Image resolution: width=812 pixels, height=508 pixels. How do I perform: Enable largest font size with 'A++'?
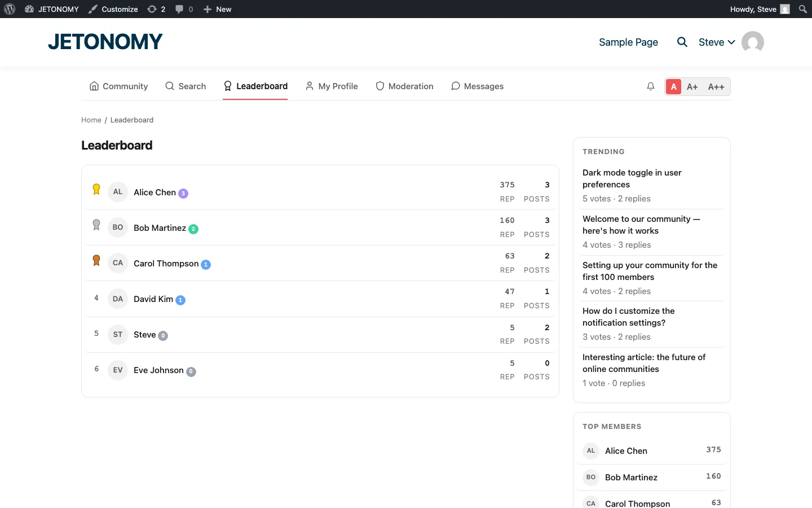[x=716, y=87]
